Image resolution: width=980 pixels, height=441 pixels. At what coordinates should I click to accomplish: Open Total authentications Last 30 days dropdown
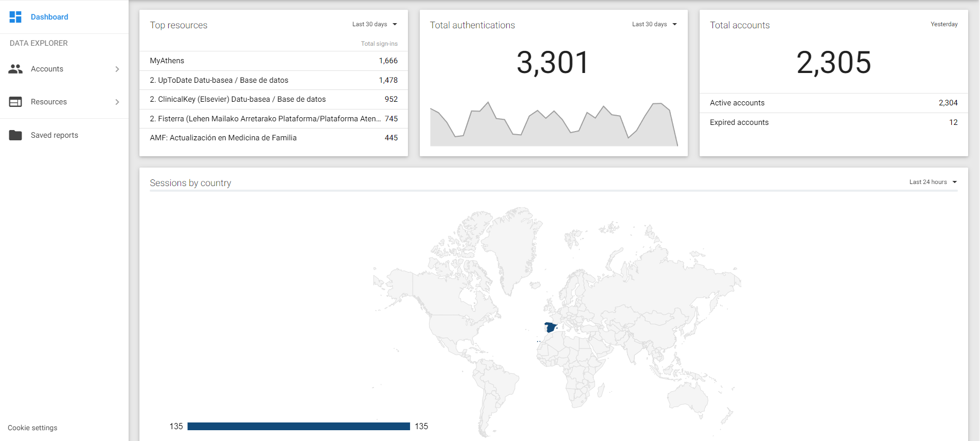654,24
